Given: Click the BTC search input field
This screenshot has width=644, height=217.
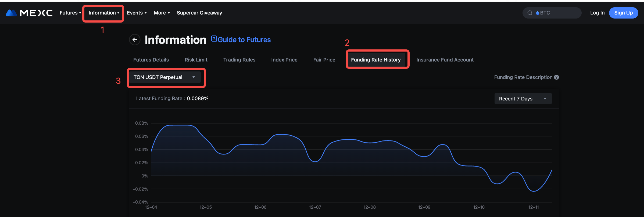Looking at the screenshot, I should point(559,13).
